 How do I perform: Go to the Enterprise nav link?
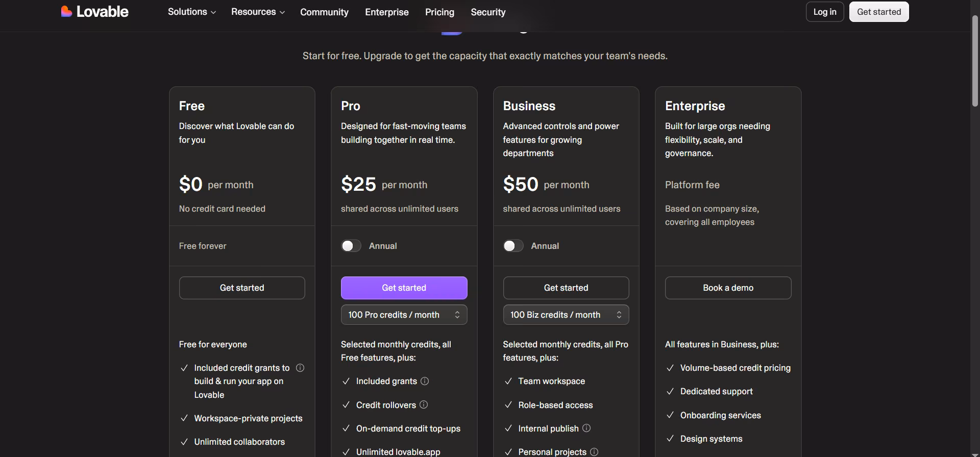(387, 12)
